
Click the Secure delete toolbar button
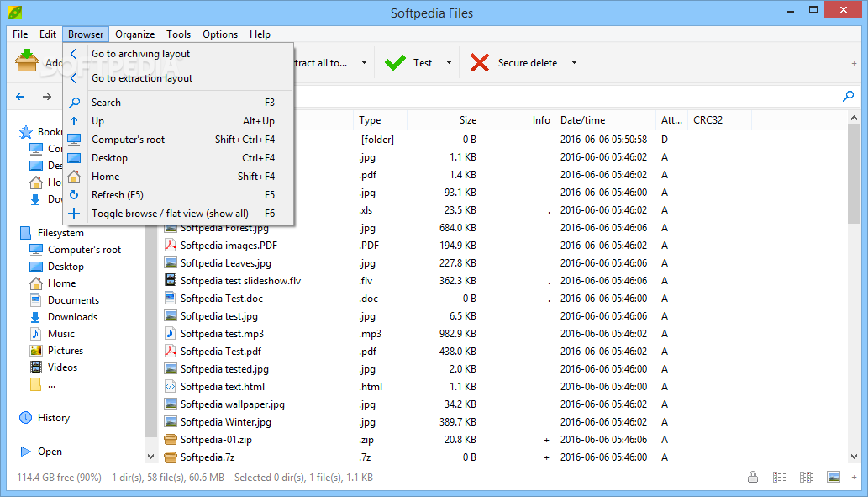pyautogui.click(x=514, y=62)
